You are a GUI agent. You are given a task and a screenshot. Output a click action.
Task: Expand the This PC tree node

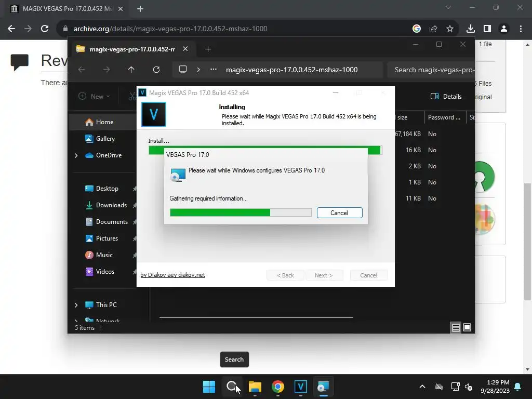(x=76, y=305)
